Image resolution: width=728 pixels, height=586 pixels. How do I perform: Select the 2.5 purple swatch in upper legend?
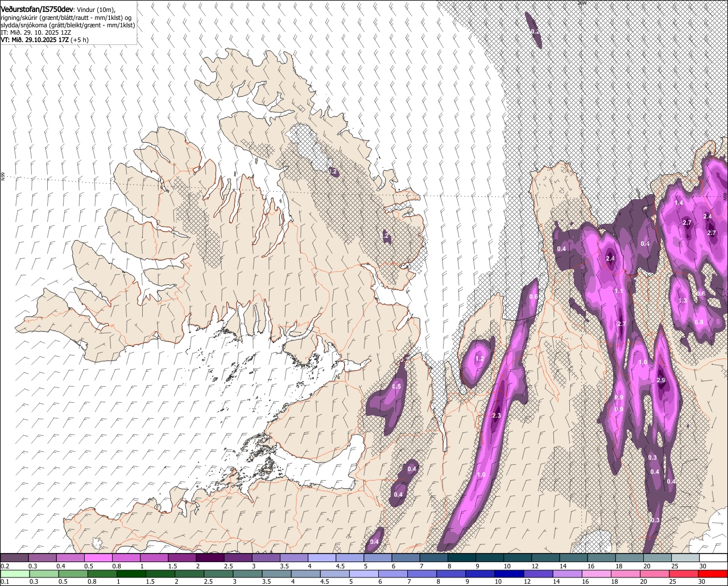(238, 558)
